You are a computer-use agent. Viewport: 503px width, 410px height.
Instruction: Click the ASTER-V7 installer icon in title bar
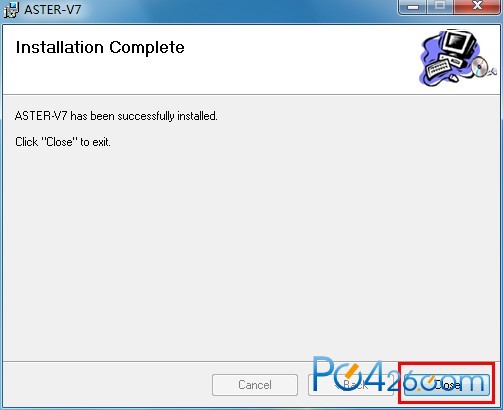(11, 9)
